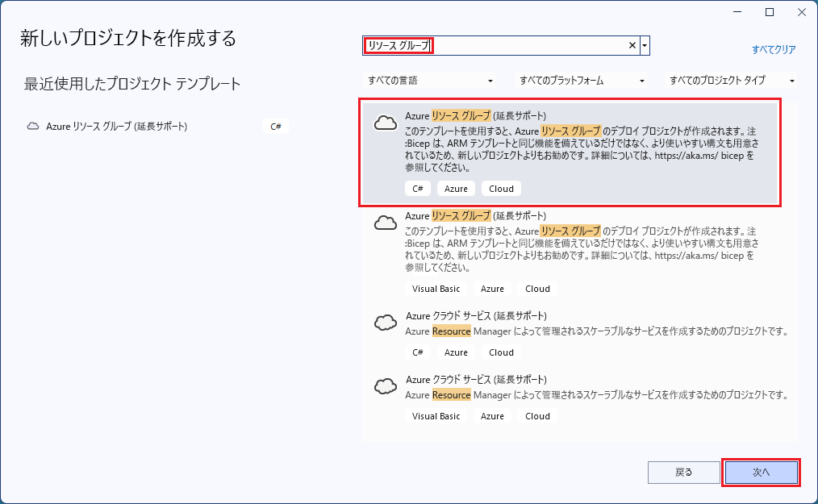Open the すべてのプラットフォーム platform filter
The width and height of the screenshot is (818, 504).
pos(581,81)
